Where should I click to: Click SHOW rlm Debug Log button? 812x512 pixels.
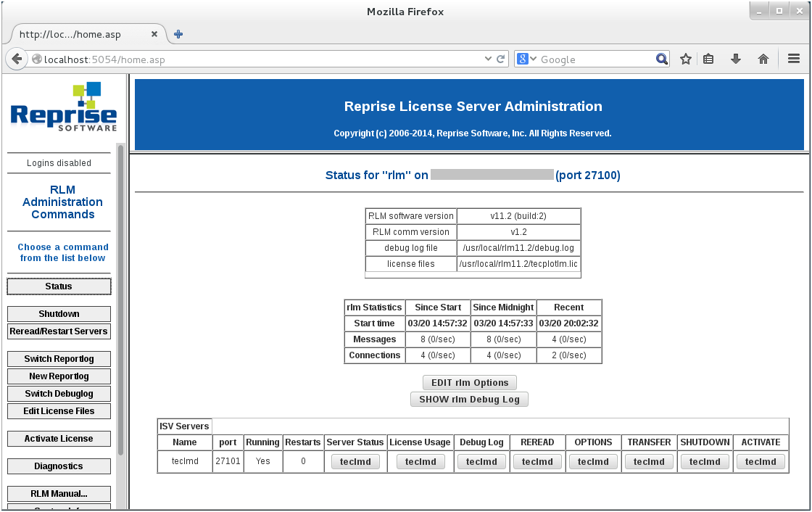click(x=469, y=400)
